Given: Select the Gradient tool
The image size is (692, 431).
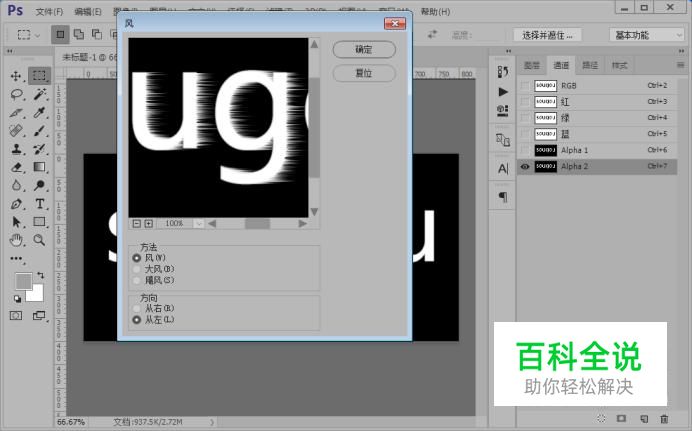Looking at the screenshot, I should click(x=40, y=167).
